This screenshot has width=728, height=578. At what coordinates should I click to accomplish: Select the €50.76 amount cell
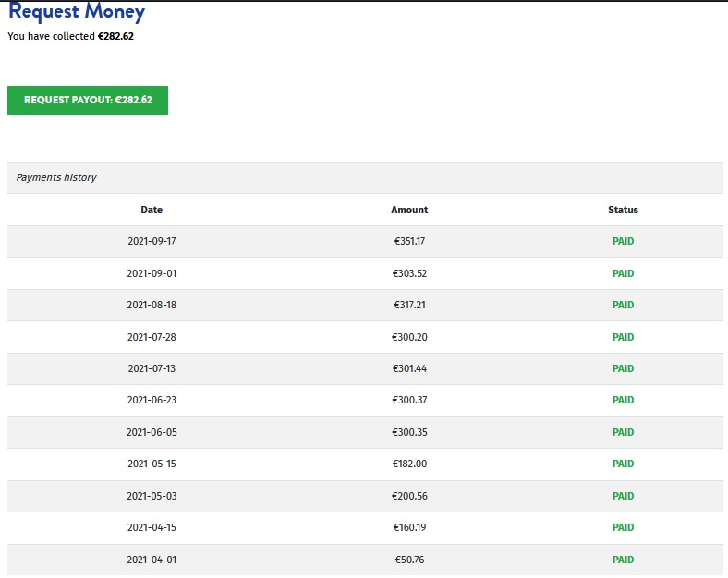click(409, 560)
